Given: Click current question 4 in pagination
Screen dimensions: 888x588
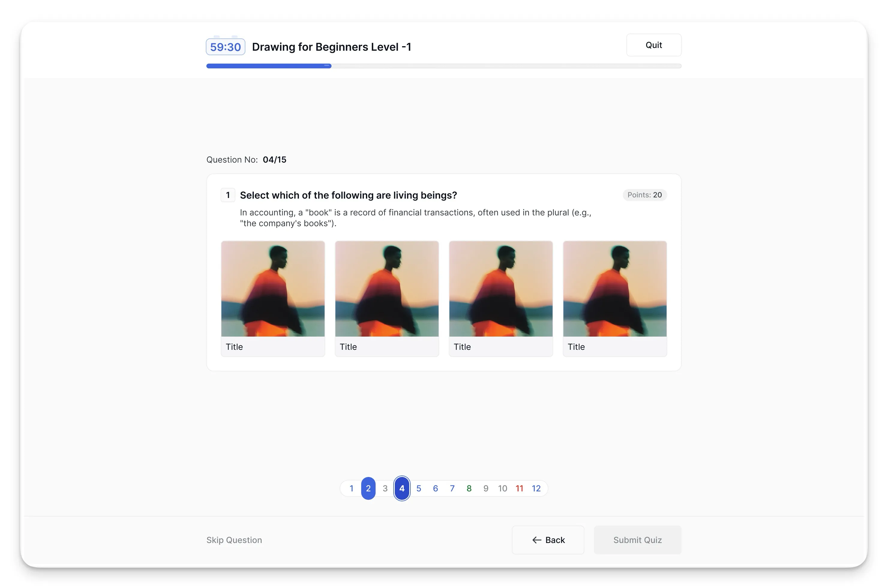Looking at the screenshot, I should (402, 488).
